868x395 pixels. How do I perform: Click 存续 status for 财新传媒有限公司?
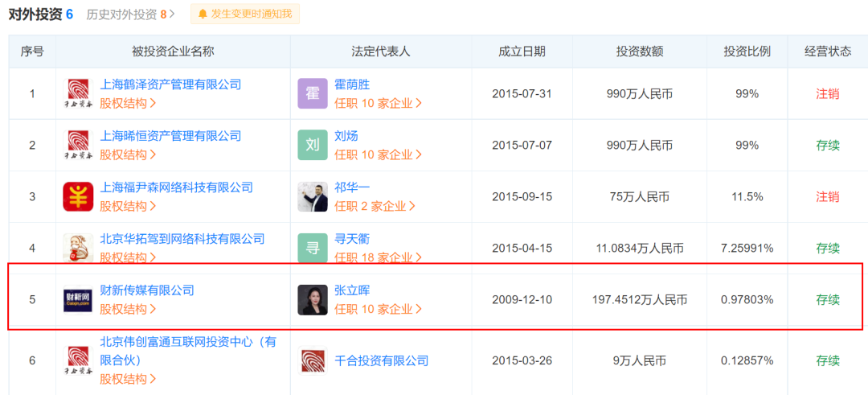click(x=828, y=300)
